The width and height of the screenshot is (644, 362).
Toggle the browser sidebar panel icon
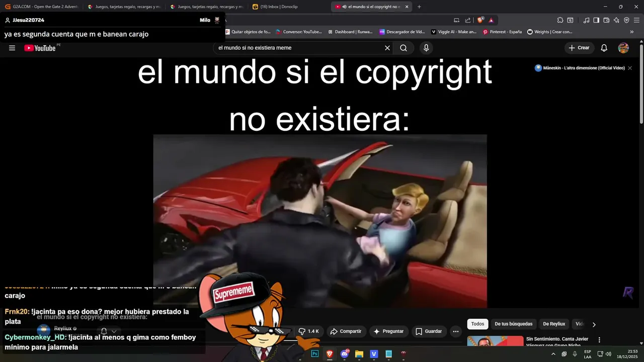(x=596, y=20)
